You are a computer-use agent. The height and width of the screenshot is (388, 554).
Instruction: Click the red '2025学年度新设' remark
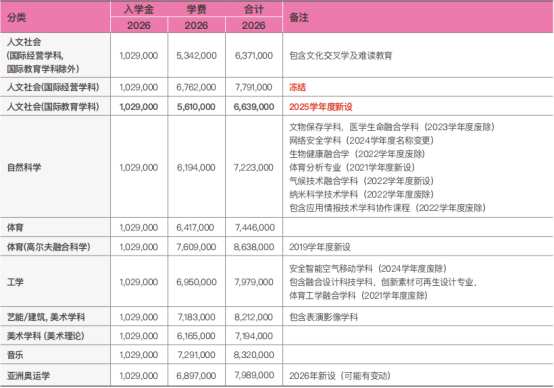pos(321,107)
